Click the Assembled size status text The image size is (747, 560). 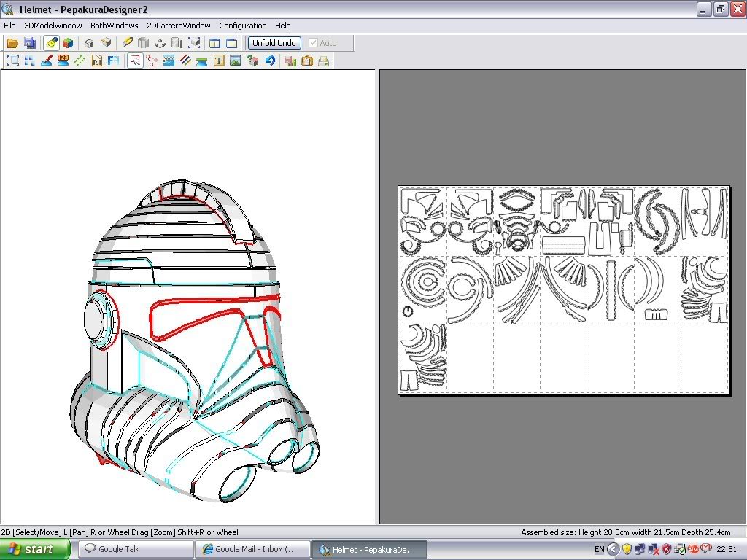[x=625, y=532]
